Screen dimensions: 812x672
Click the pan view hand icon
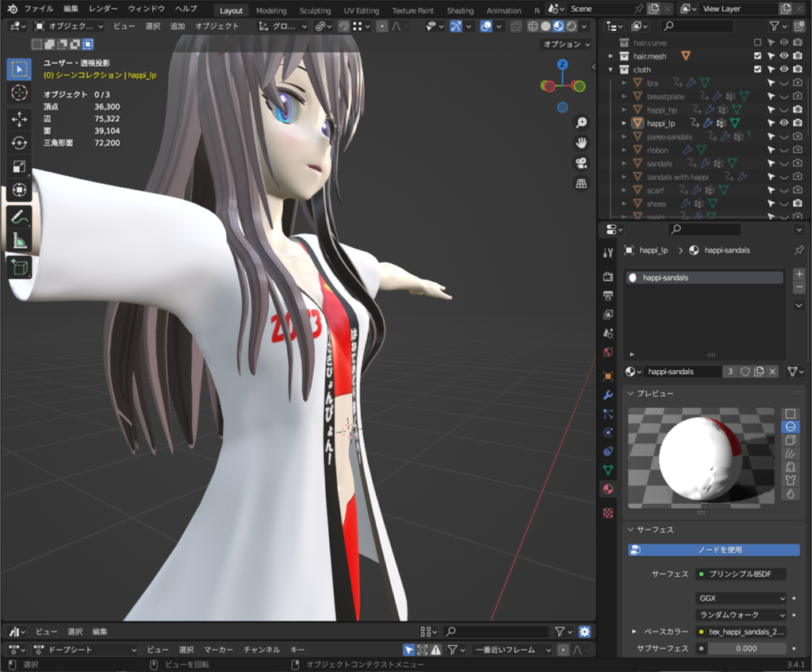(x=581, y=143)
